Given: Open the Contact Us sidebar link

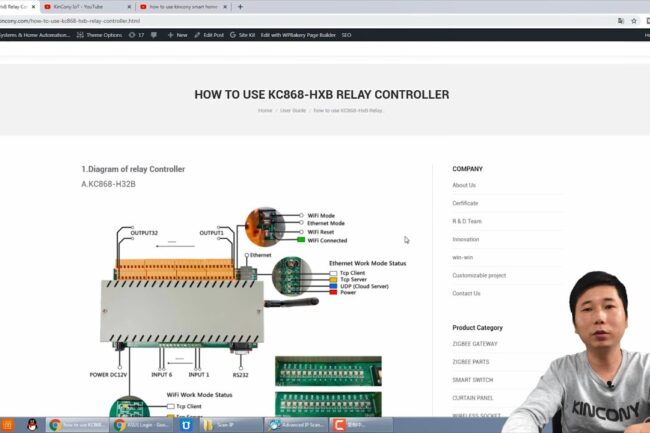Looking at the screenshot, I should [x=466, y=293].
